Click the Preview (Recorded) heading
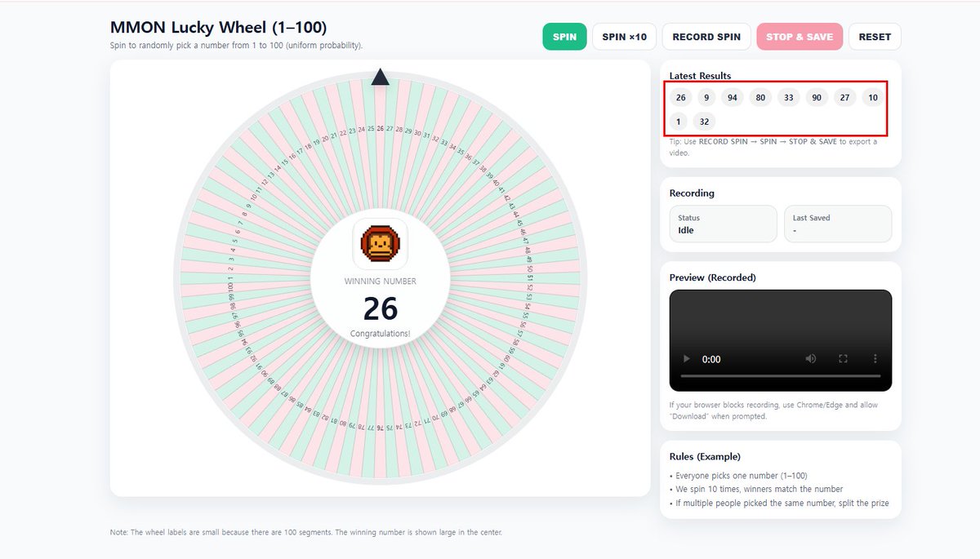This screenshot has height=559, width=980. (712, 277)
